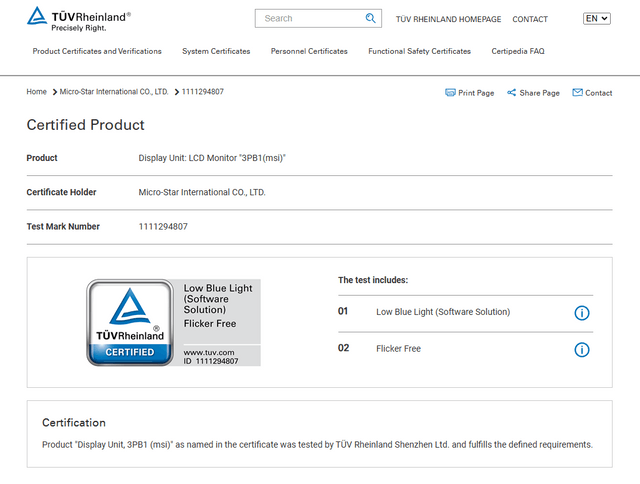Click the TÜV Rheinland logo
Image resolution: width=640 pixels, height=484 pixels.
pos(79,19)
